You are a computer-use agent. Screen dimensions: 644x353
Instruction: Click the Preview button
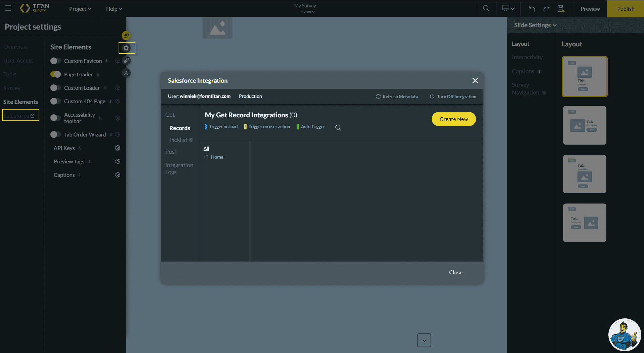point(590,9)
